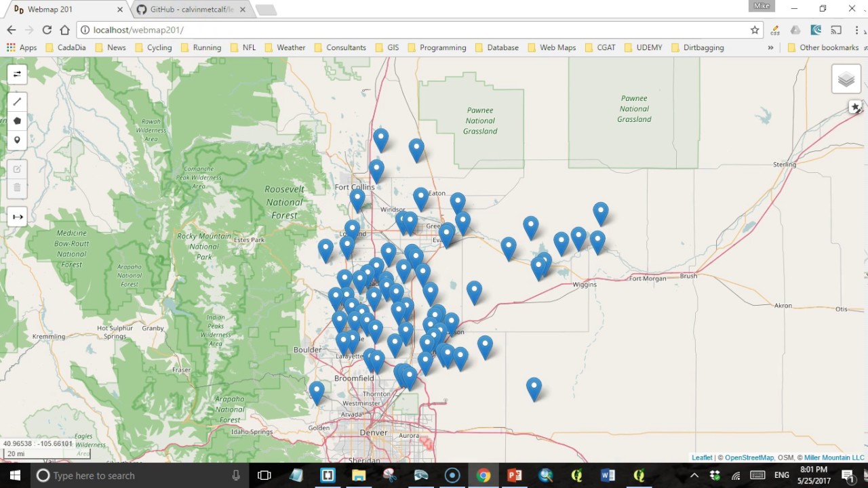Select the draw polyline tool
Viewport: 868px width, 488px height.
tap(17, 102)
